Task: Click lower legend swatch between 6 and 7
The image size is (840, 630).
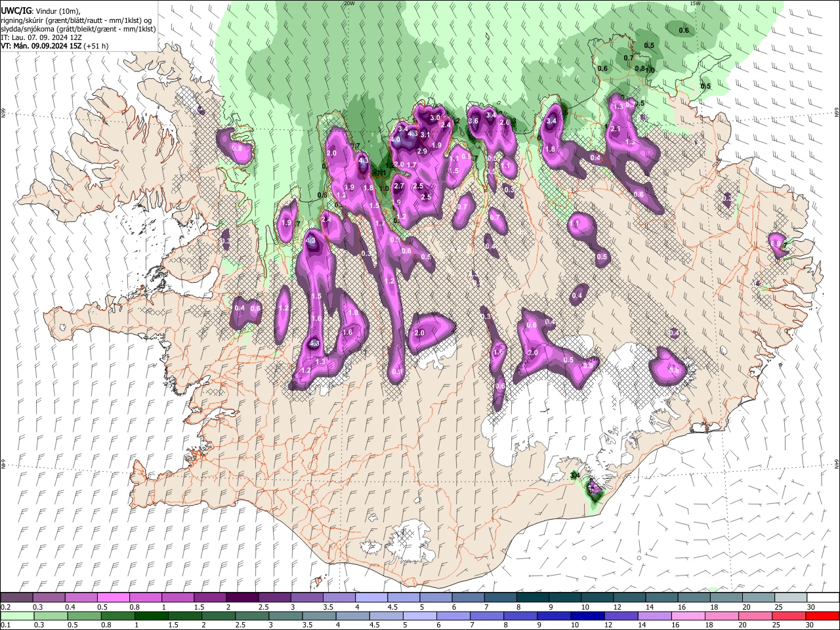Action: [453, 616]
